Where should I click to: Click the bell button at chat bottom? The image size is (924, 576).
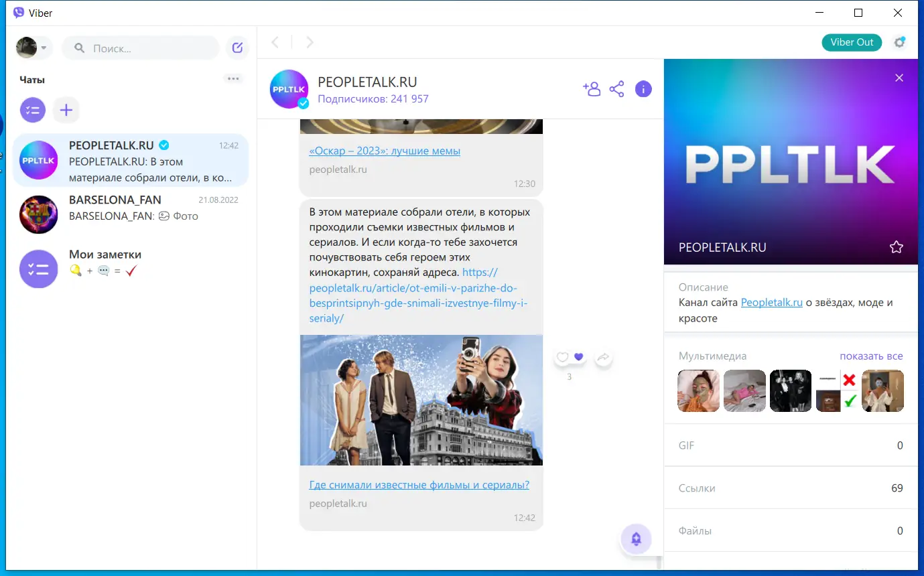(636, 539)
